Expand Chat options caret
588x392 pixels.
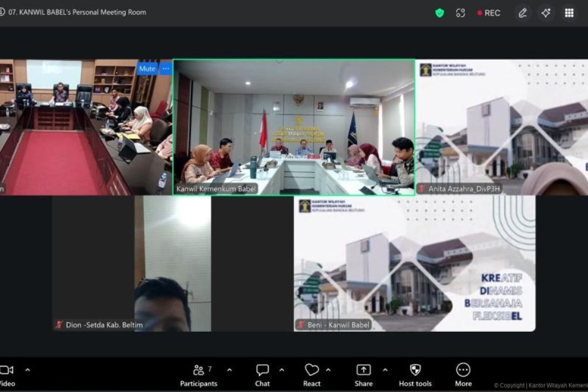[x=281, y=370]
